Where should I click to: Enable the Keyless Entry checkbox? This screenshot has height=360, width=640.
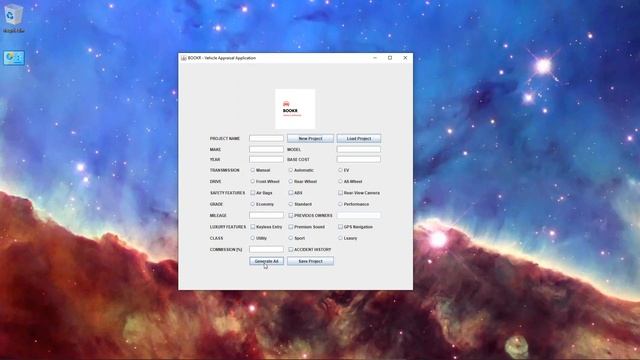[253, 227]
